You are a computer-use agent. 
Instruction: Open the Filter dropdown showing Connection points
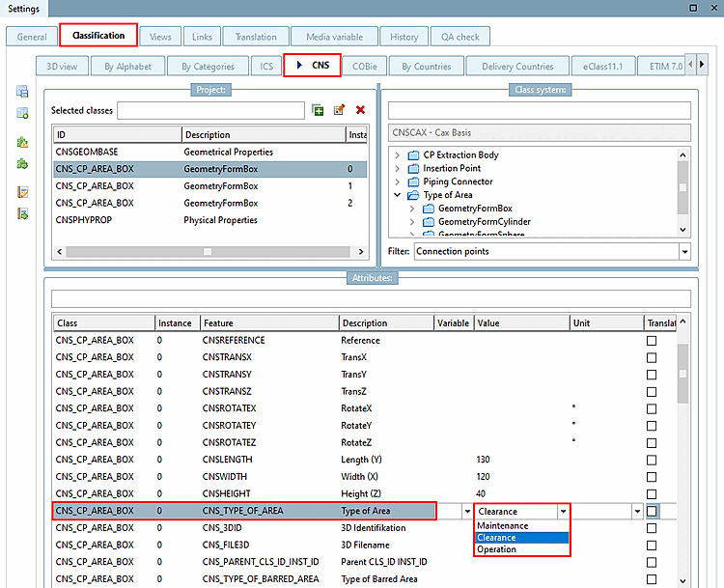point(684,252)
